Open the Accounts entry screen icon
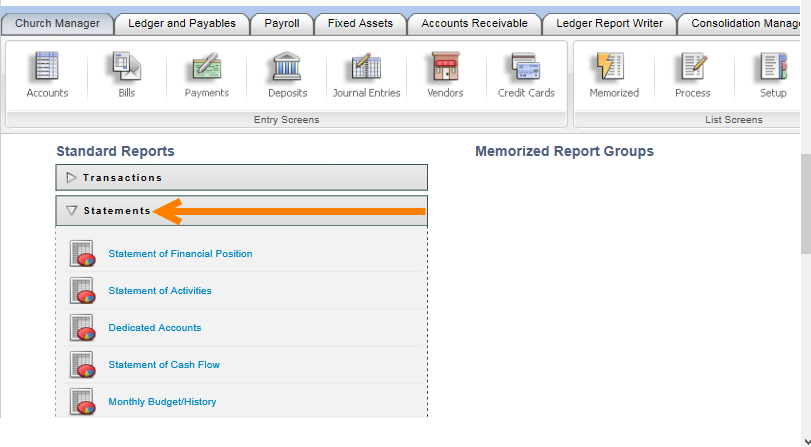Image resolution: width=811 pixels, height=447 pixels. point(47,68)
